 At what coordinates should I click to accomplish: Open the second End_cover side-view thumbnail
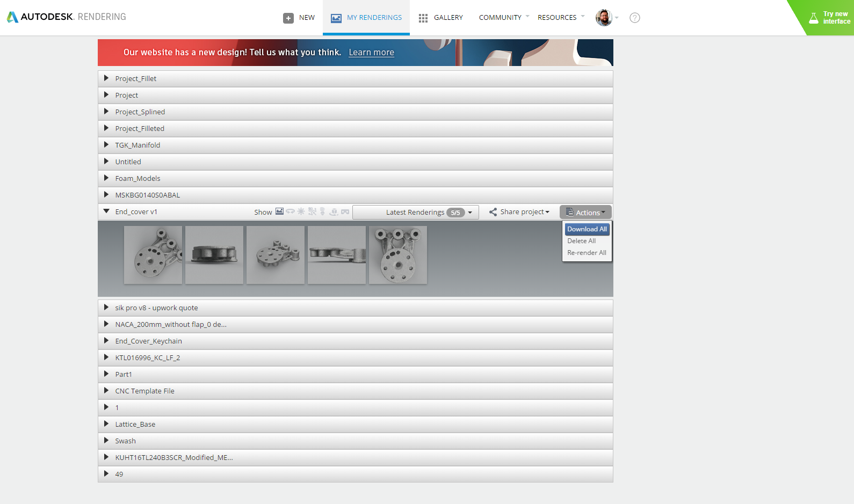[x=214, y=255]
